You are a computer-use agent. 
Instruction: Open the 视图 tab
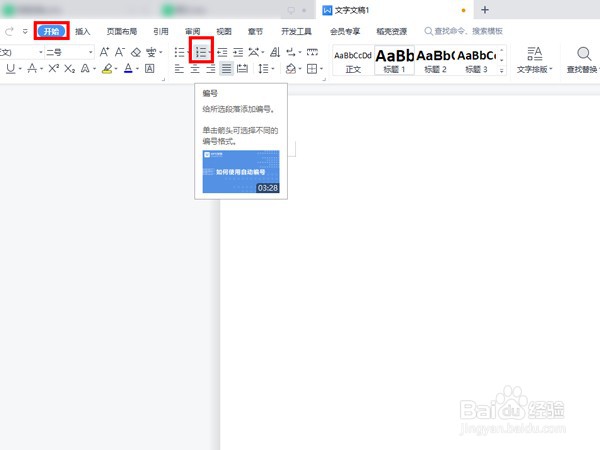coord(224,31)
